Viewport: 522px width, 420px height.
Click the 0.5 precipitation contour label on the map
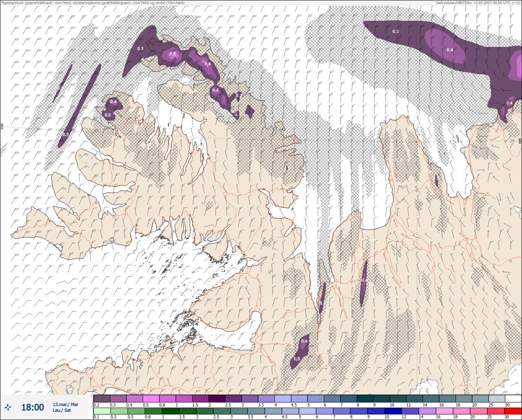click(173, 54)
